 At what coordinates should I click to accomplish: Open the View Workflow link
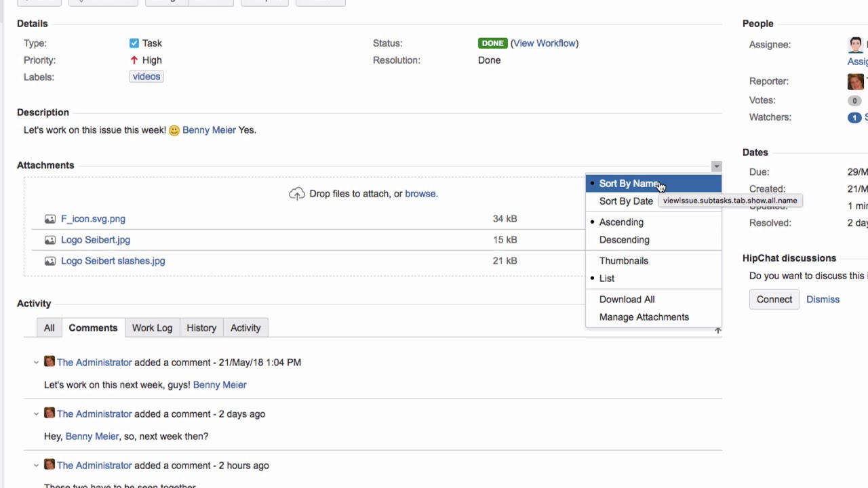pyautogui.click(x=545, y=43)
